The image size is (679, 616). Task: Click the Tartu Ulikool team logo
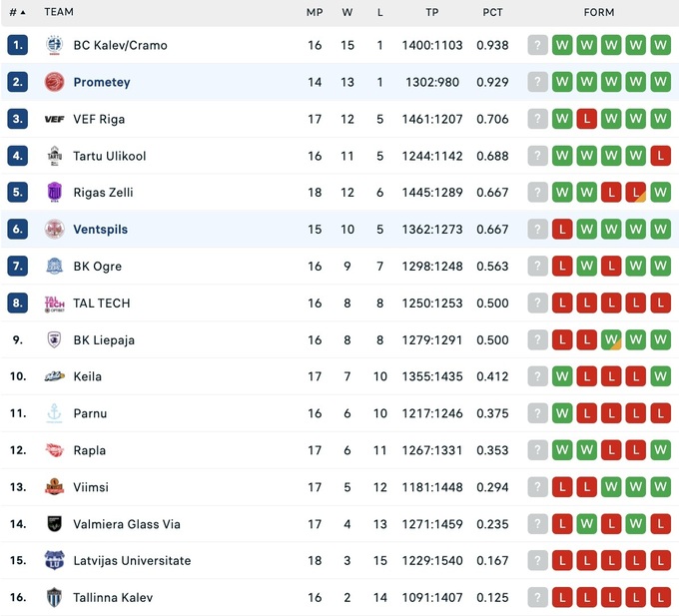54,156
